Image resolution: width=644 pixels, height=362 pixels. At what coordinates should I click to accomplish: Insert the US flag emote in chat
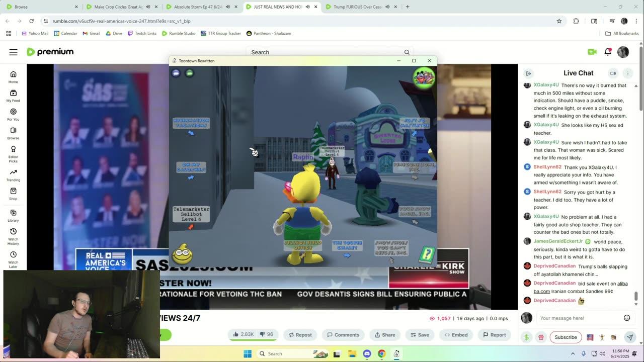click(x=590, y=337)
